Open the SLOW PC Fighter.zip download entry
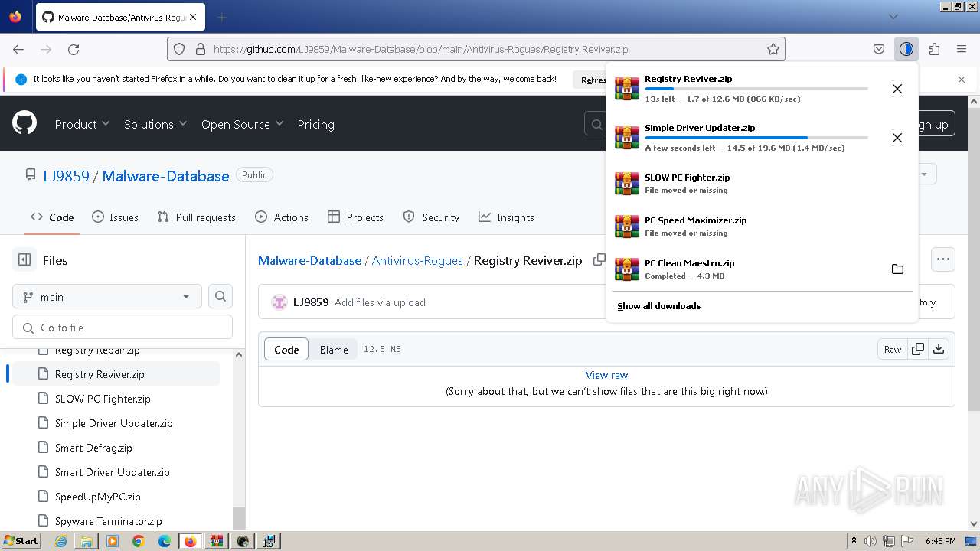980x551 pixels. coord(762,183)
